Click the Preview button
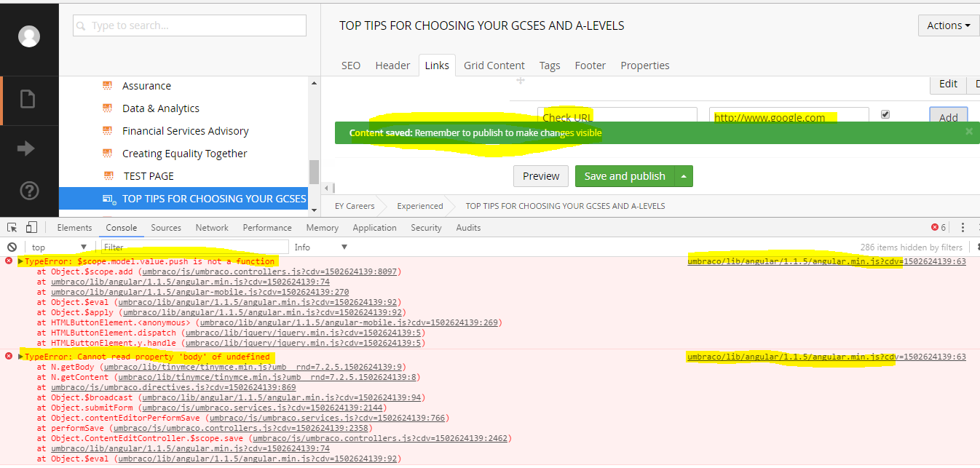980x468 pixels. pyautogui.click(x=541, y=176)
